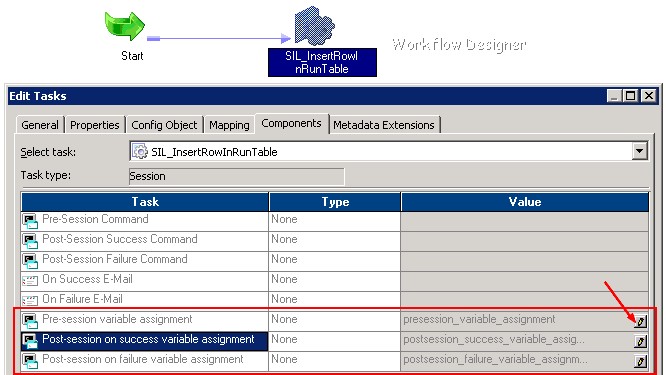Viewport: 666px width, 375px height.
Task: Open the postsession_success_variable_assig edit pencil button
Action: pos(640,341)
